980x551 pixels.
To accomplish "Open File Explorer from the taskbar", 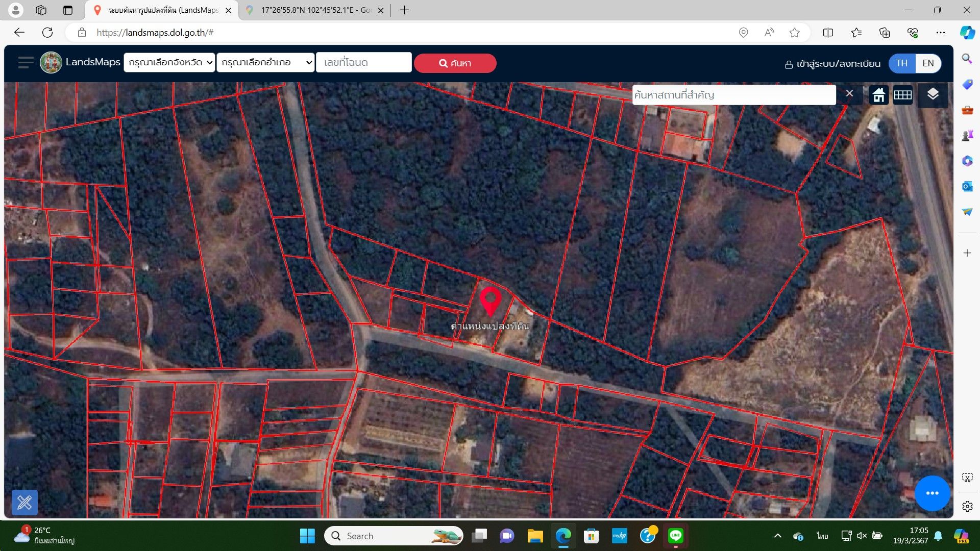I will [535, 536].
